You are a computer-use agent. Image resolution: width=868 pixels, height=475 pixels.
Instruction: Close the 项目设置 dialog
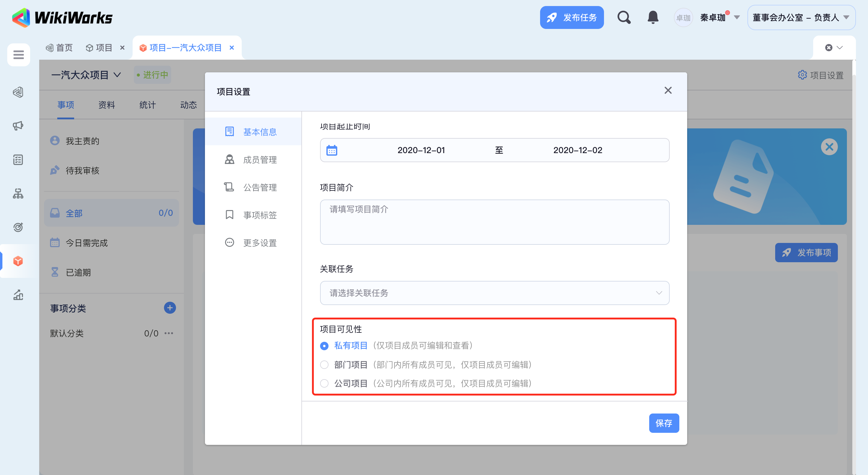pyautogui.click(x=668, y=90)
